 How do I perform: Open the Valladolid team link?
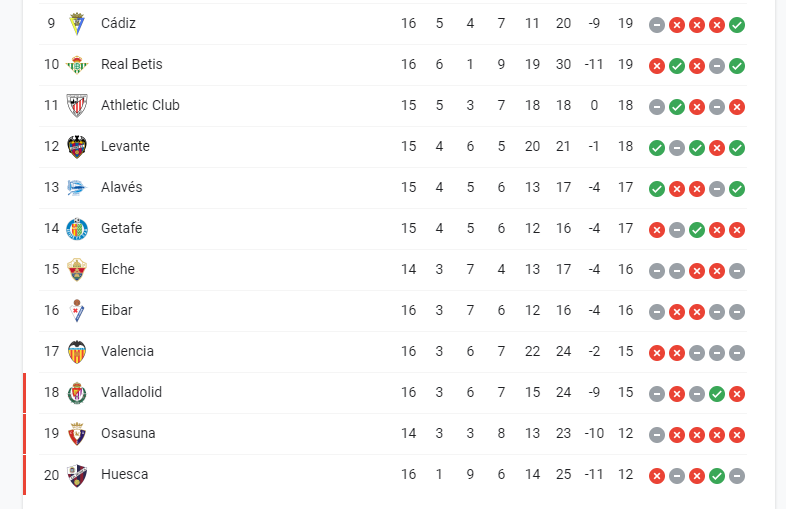pyautogui.click(x=131, y=392)
